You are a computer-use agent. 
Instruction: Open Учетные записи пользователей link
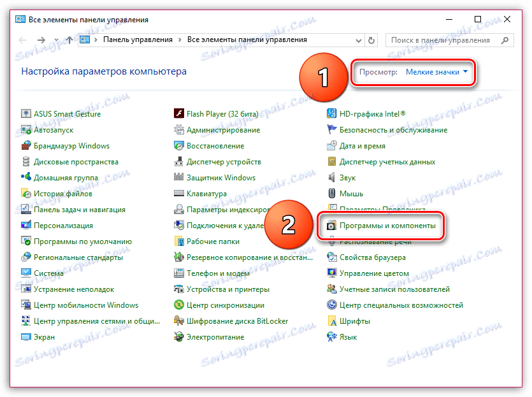coord(394,289)
